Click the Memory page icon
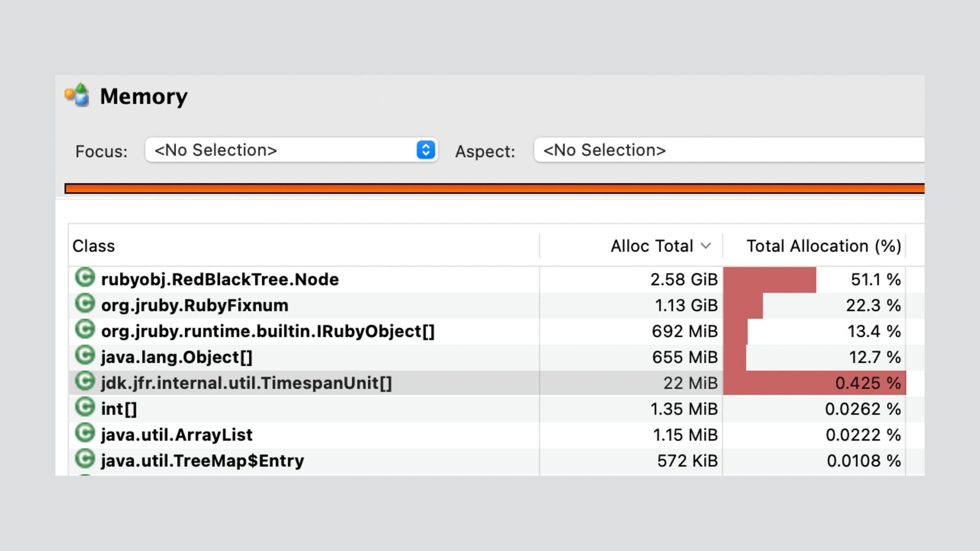This screenshot has width=980, height=551. tap(77, 95)
